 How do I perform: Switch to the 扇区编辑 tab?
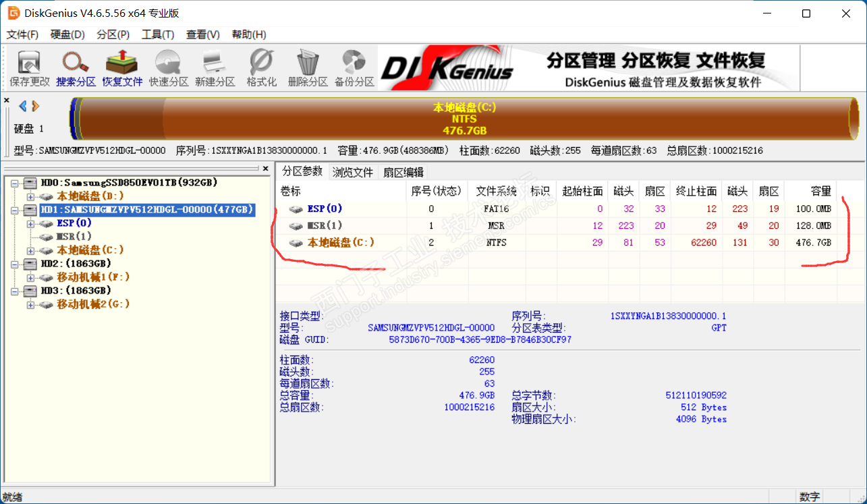pos(403,172)
